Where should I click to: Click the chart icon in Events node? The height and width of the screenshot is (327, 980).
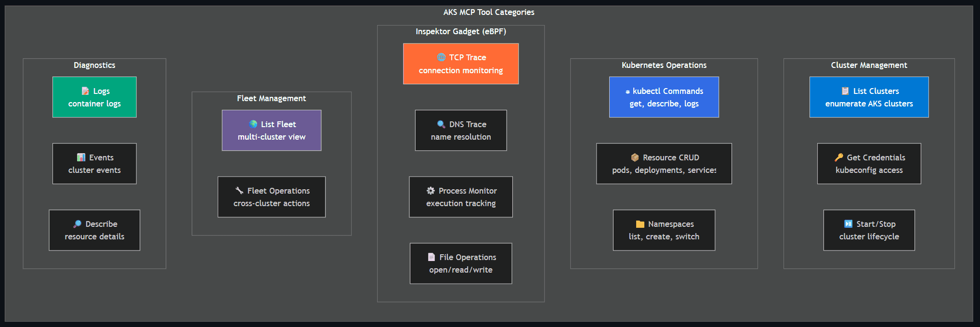pyautogui.click(x=81, y=157)
